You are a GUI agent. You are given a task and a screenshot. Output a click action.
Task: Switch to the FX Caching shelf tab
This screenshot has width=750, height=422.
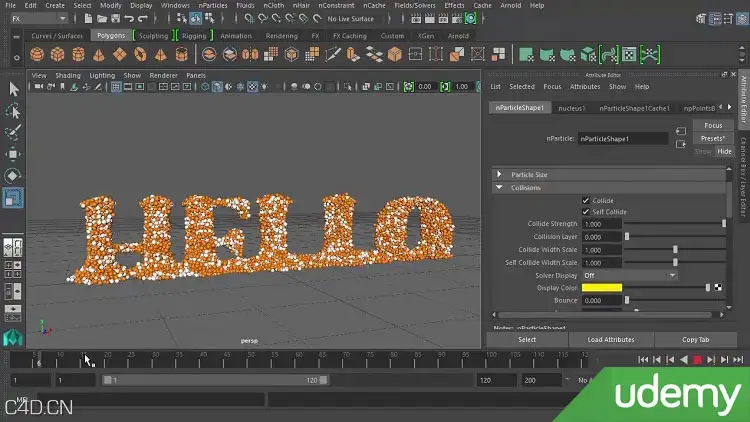pos(350,36)
